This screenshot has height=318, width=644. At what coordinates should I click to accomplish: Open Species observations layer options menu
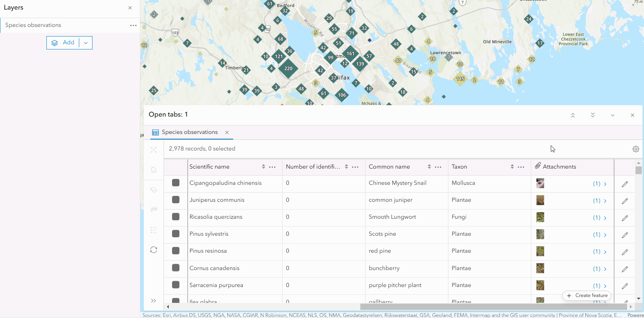[x=133, y=25]
